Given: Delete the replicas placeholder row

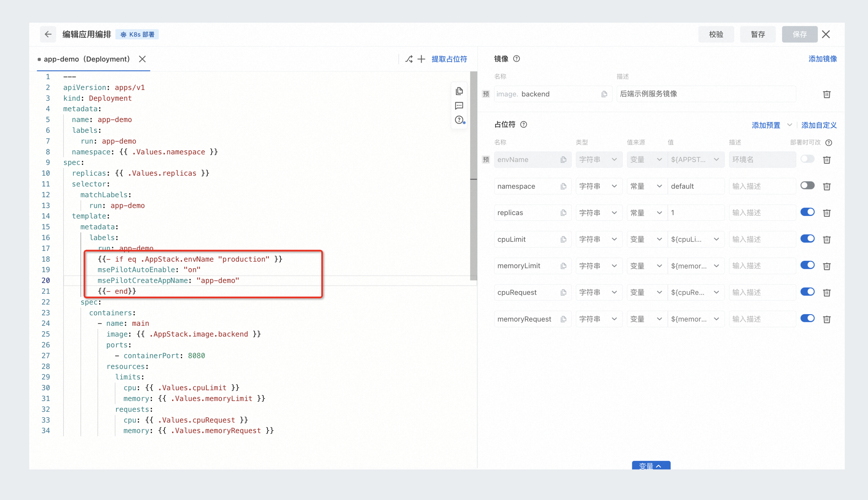Looking at the screenshot, I should [827, 213].
